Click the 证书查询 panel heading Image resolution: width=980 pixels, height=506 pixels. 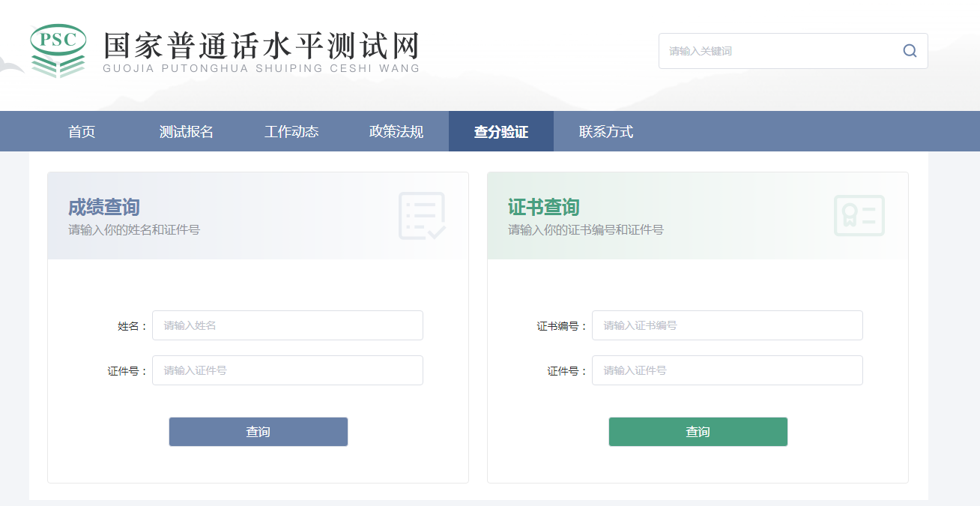[x=544, y=207]
